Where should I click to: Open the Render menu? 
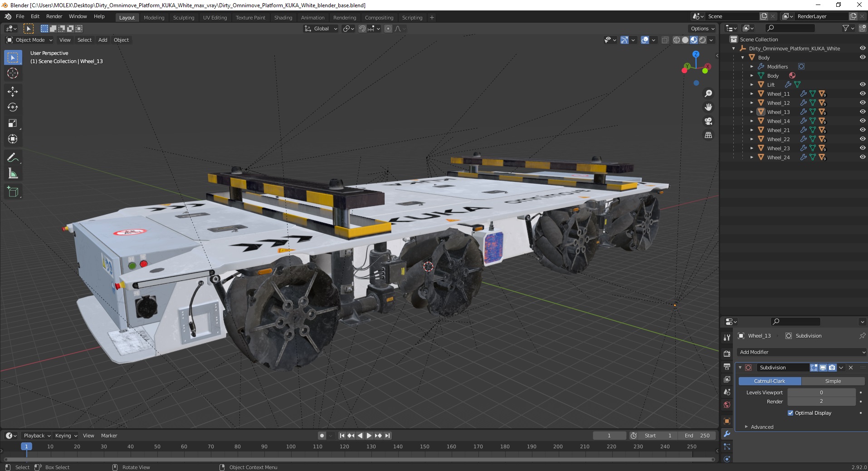click(54, 16)
